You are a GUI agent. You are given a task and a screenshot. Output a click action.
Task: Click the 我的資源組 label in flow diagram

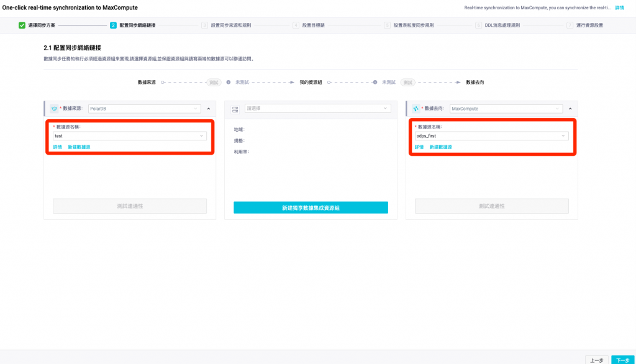coord(311,83)
